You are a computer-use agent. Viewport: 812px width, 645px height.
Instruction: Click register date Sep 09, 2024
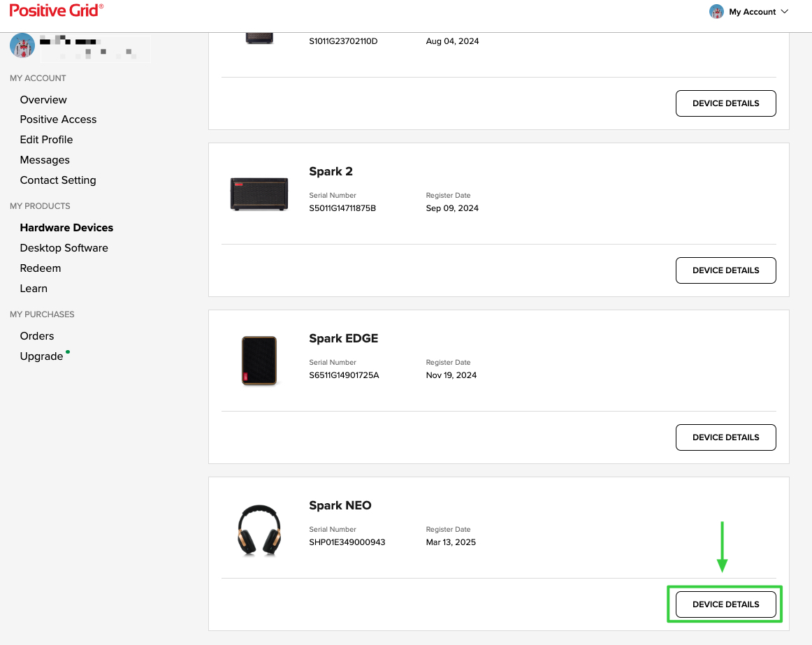(452, 208)
